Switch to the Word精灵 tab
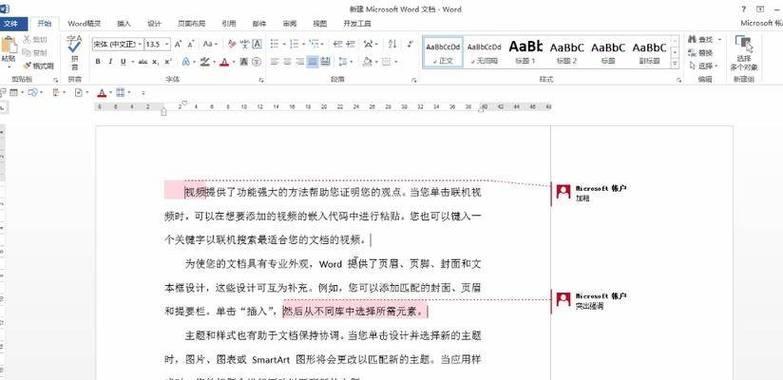 (x=84, y=23)
